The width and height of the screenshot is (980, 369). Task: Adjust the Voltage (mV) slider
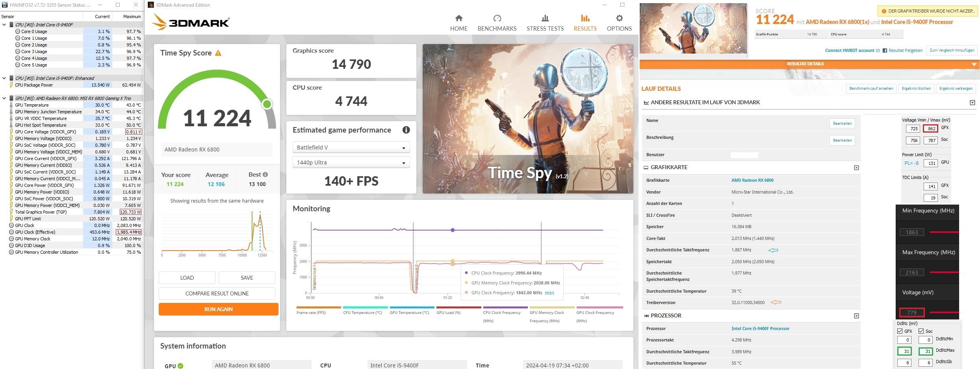tap(944, 312)
